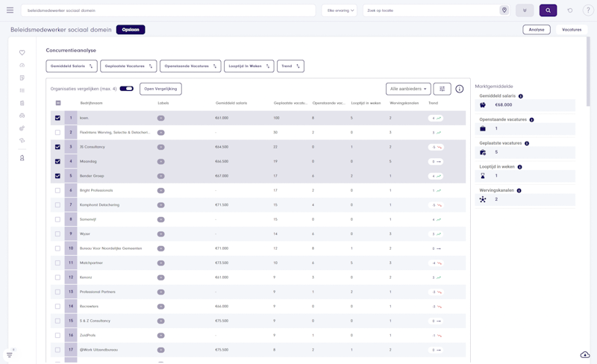Click the location pin icon
Image resolution: width=597 pixels, height=364 pixels.
[504, 10]
